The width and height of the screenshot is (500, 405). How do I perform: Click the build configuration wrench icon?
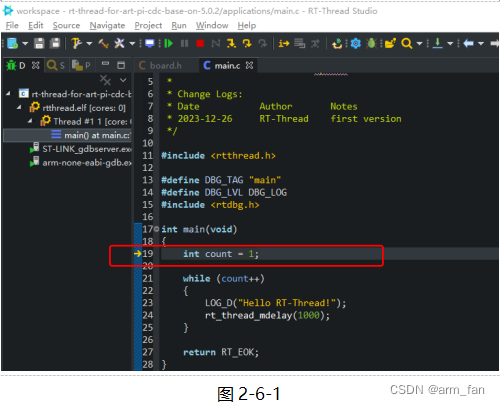point(76,43)
